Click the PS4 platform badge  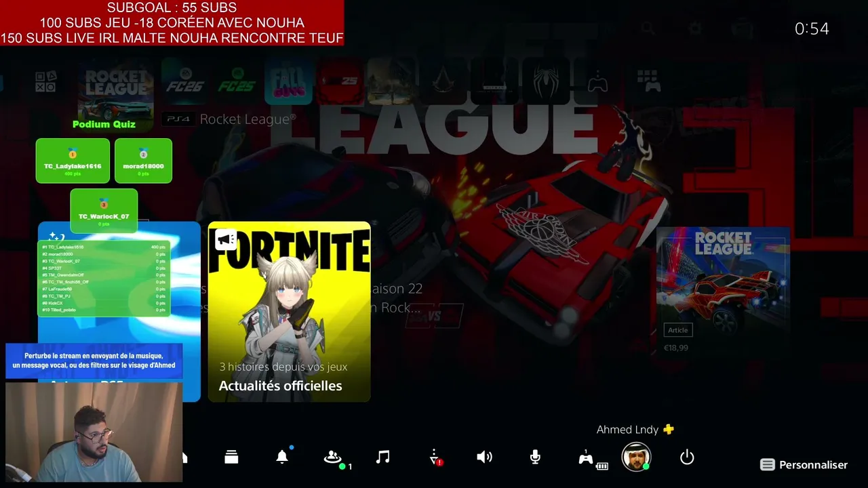[x=178, y=119]
